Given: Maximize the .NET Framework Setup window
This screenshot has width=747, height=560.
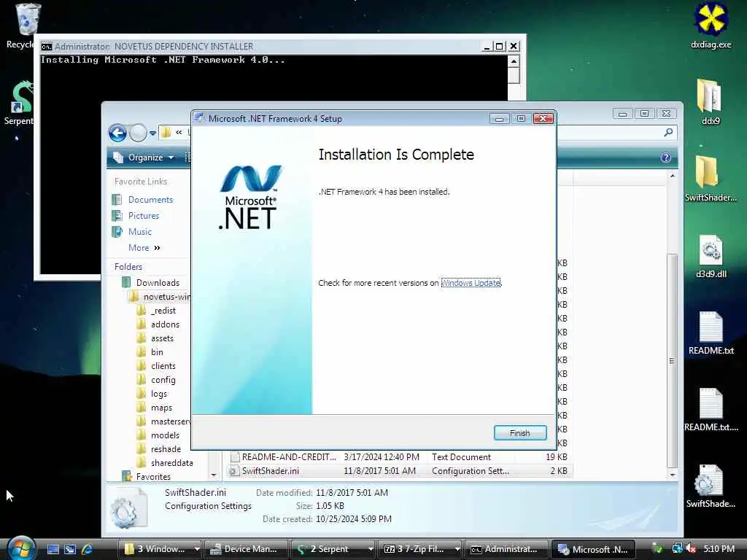Looking at the screenshot, I should pos(521,118).
